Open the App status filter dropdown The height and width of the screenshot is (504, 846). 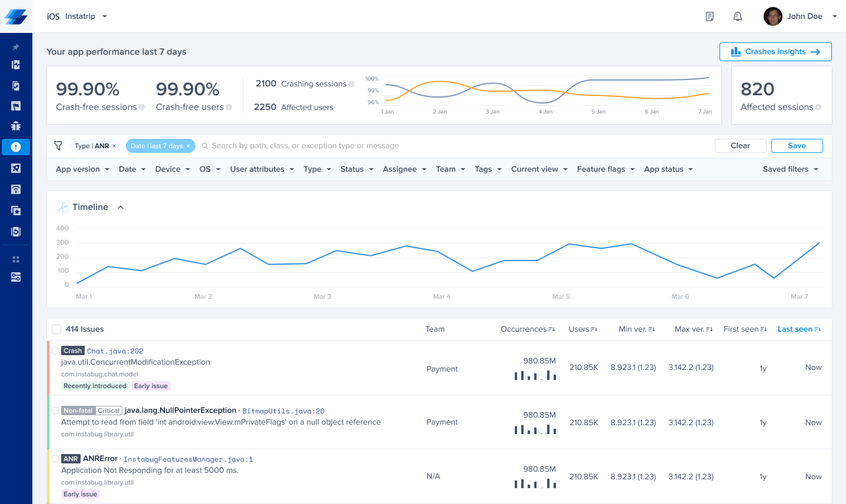click(x=669, y=169)
